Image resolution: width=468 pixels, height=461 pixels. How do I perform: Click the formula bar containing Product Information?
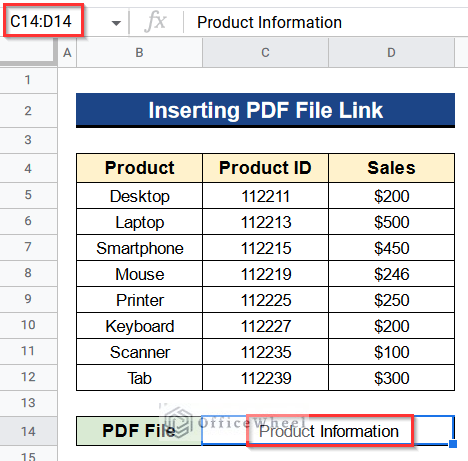327,22
